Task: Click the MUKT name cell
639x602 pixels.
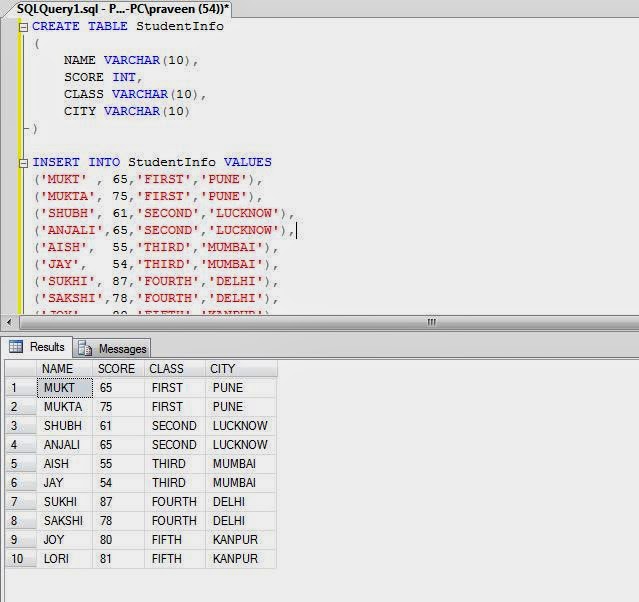Action: pyautogui.click(x=65, y=388)
